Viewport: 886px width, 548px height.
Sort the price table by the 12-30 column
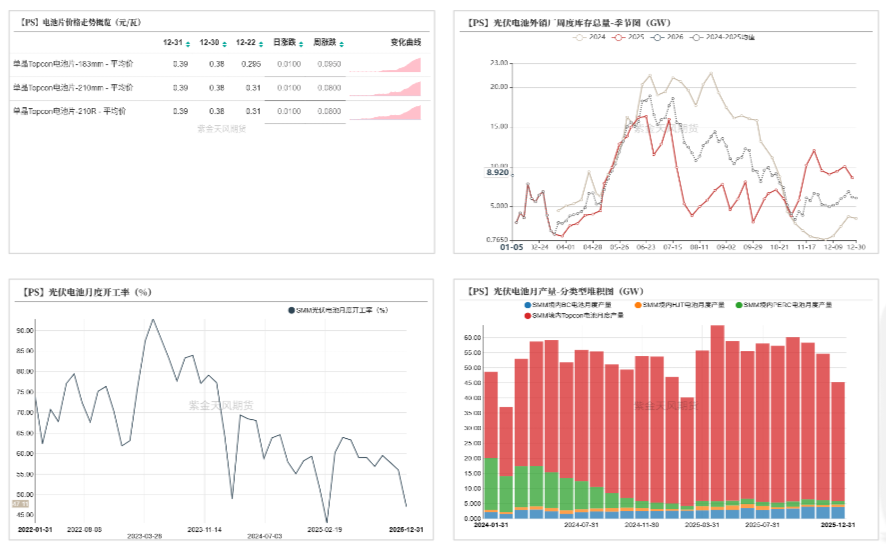click(224, 44)
